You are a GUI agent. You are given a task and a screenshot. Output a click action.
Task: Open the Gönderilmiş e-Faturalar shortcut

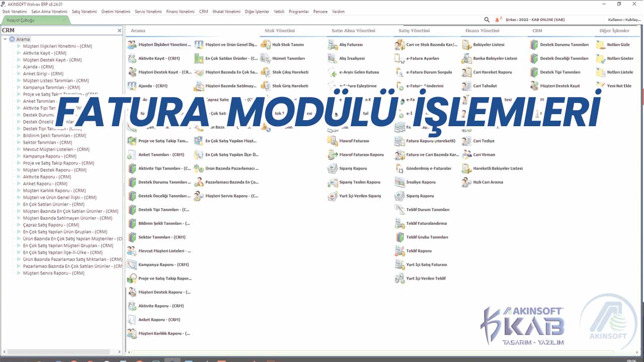[x=423, y=168]
